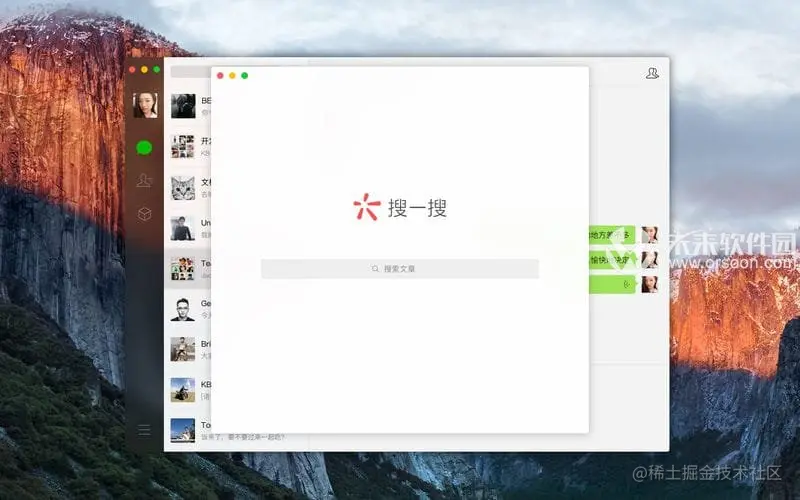Image resolution: width=800 pixels, height=500 pixels.
Task: Minimize the 搜一搜 search window
Action: 232,76
